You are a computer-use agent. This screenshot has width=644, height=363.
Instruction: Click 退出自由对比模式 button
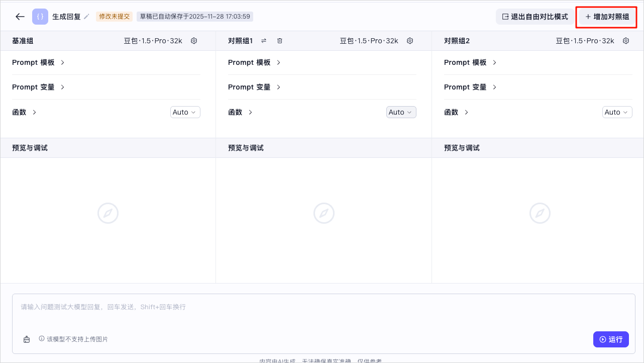[x=535, y=17]
